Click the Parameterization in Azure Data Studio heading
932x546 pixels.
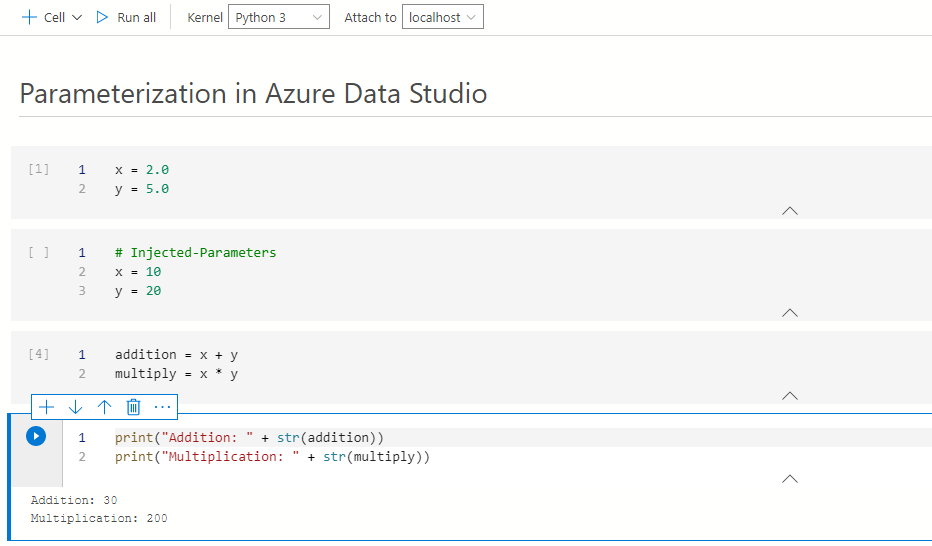coord(253,94)
